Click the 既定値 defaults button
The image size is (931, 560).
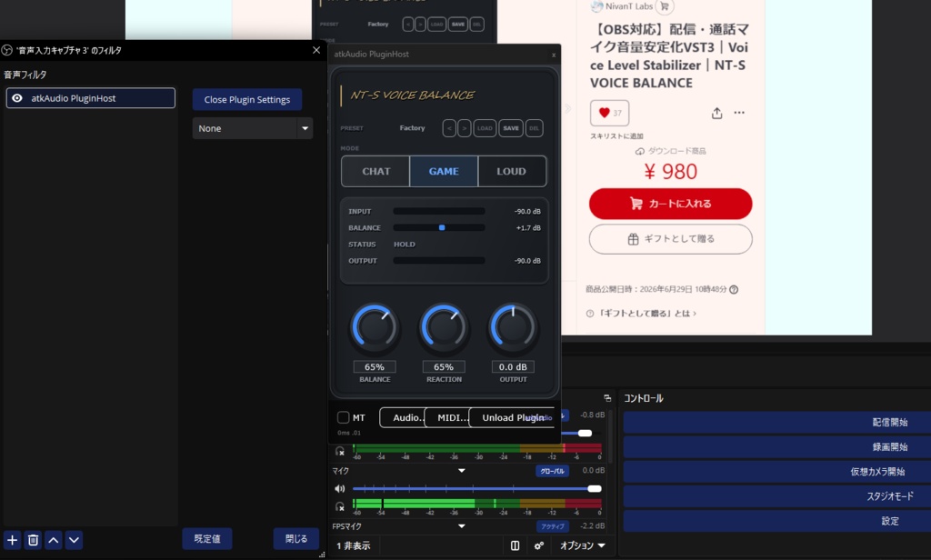207,538
